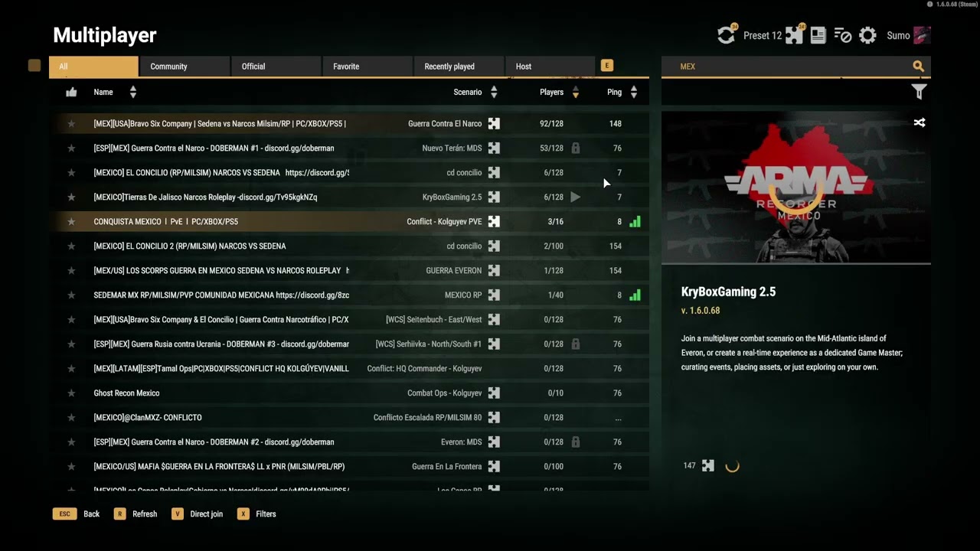Screen dimensions: 980x551
Task: Star the LOS SCORPS GUERRA EN MEXICO server
Action: pos(71,270)
